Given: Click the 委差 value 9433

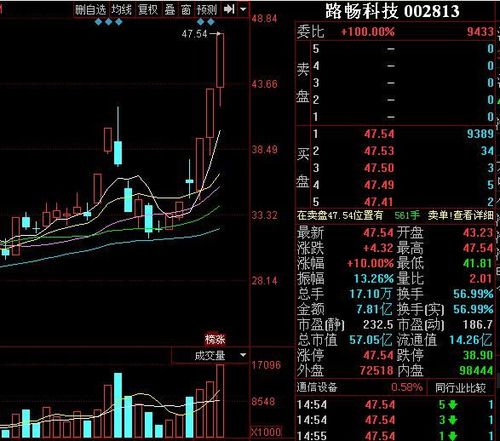Looking at the screenshot, I should (x=480, y=32).
